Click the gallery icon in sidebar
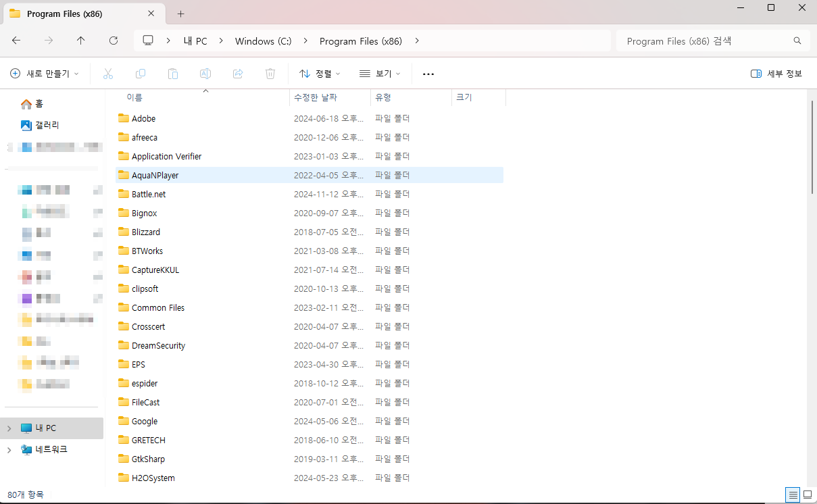The image size is (817, 504). point(26,125)
